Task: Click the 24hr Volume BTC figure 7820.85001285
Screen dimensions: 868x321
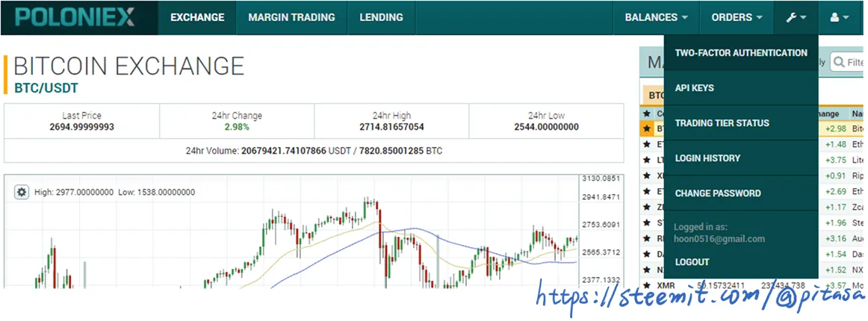Action: pos(392,151)
